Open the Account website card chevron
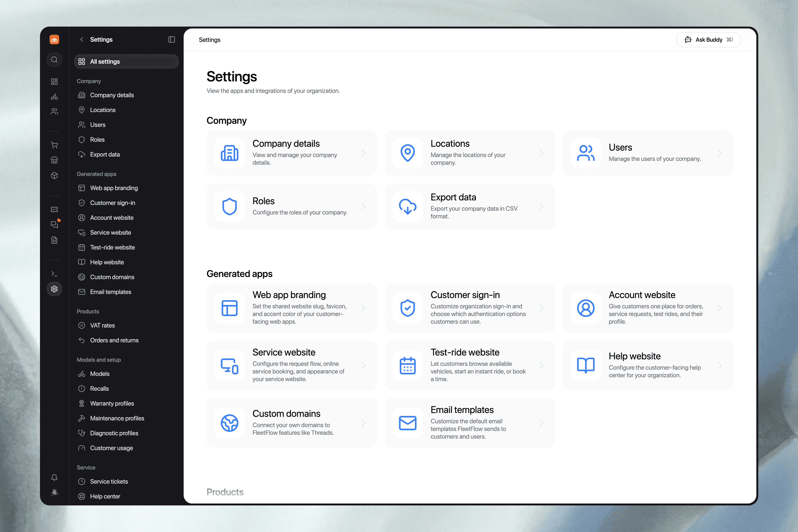 coord(720,308)
